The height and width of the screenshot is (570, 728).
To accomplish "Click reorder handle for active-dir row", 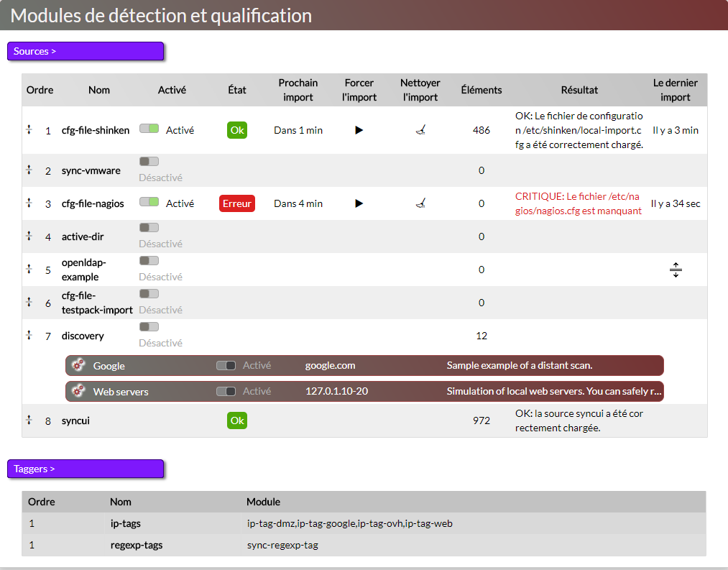I will tap(29, 236).
